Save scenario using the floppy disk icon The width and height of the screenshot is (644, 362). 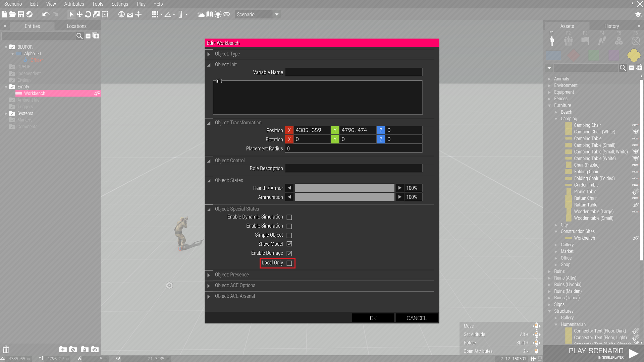(x=21, y=14)
